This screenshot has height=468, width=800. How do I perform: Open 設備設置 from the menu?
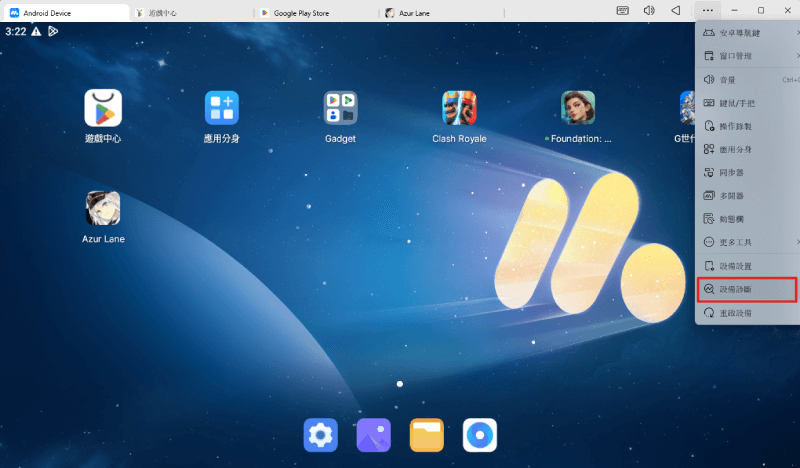point(748,266)
